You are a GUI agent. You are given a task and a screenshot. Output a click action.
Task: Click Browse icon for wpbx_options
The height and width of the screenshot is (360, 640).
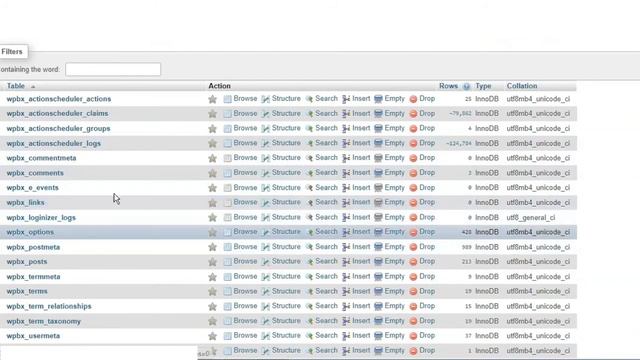point(227,232)
